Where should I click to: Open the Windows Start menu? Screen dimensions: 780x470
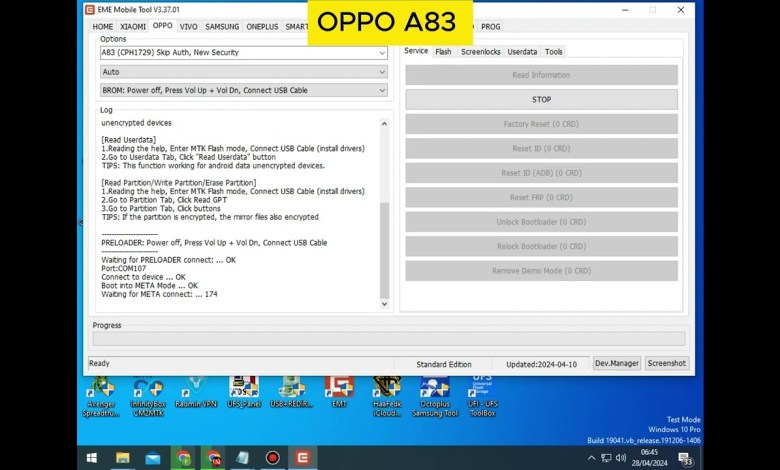[x=91, y=458]
